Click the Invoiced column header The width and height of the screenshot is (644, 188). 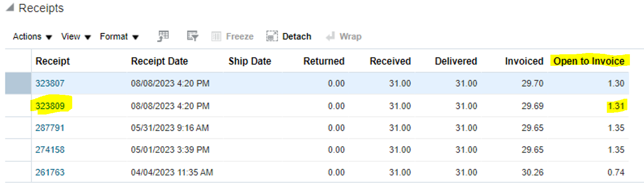point(524,62)
